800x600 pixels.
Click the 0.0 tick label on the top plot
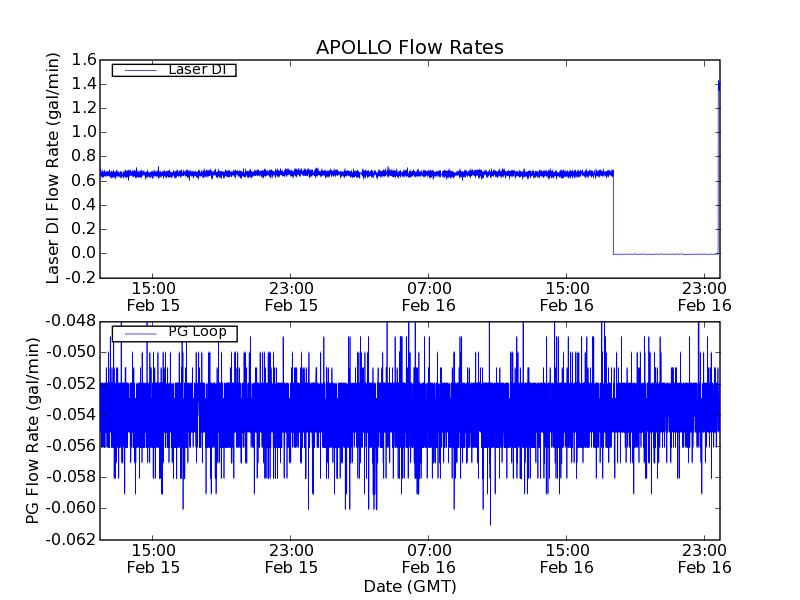tap(83, 253)
